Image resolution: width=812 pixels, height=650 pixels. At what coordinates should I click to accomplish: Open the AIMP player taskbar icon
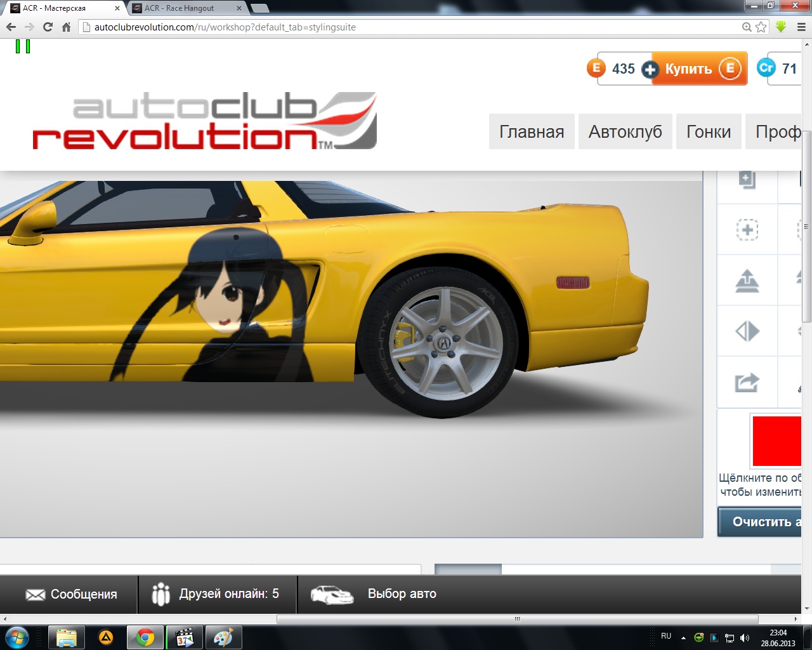[106, 637]
